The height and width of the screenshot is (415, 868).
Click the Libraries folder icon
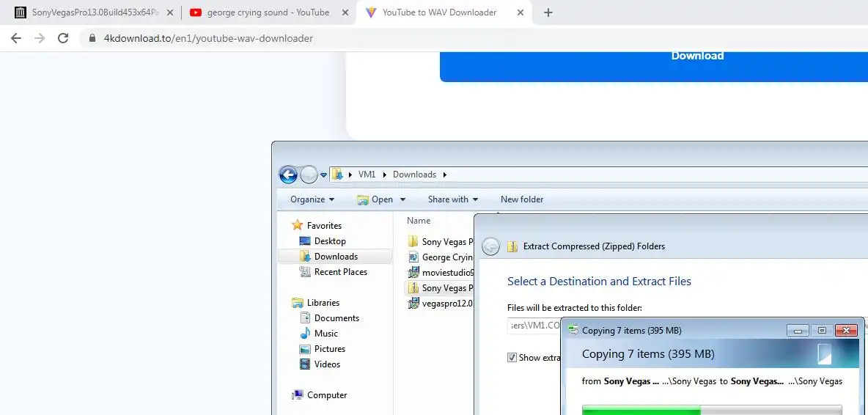pyautogui.click(x=298, y=303)
